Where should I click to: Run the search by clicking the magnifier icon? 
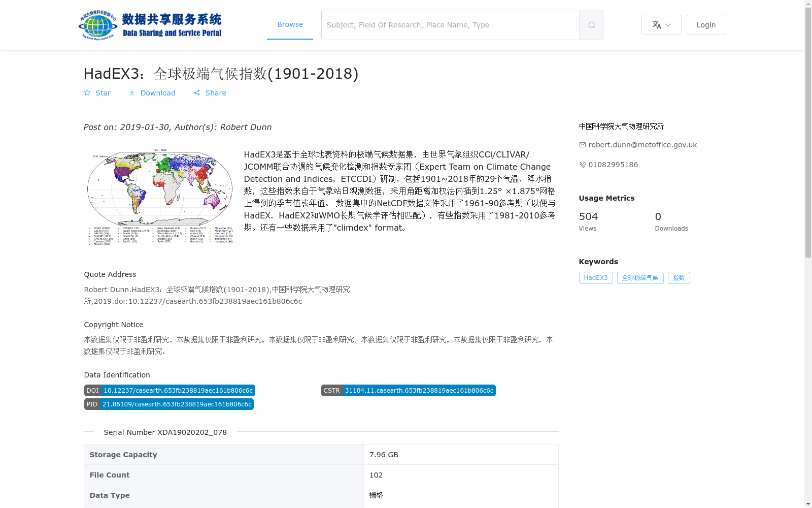click(x=591, y=24)
